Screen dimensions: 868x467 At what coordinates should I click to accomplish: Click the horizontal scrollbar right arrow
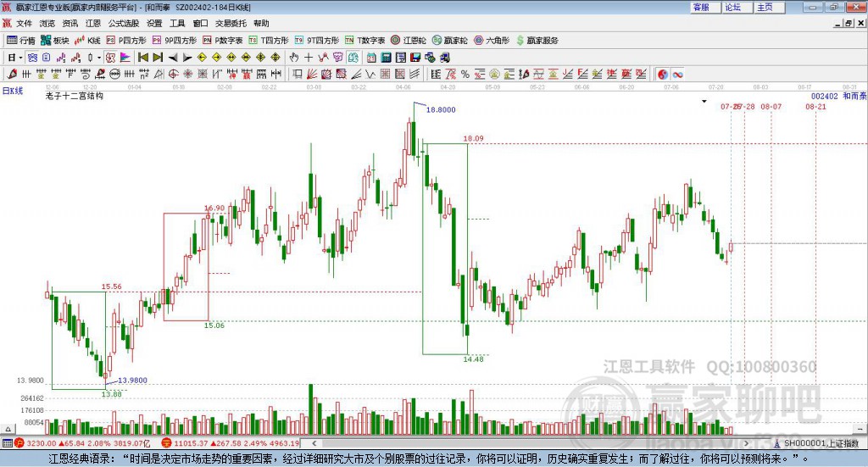[x=747, y=443]
